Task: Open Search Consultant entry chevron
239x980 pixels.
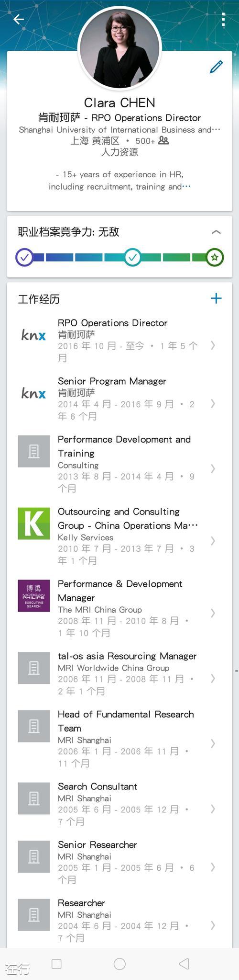Action: click(x=213, y=809)
